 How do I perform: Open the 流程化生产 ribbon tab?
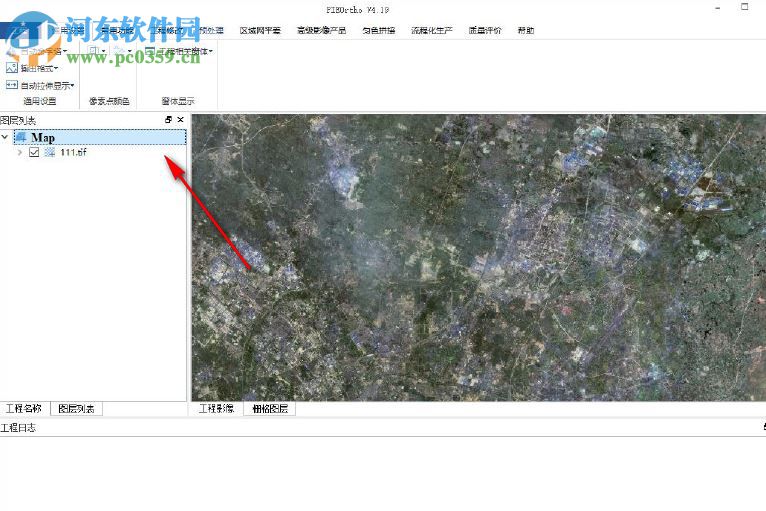click(x=432, y=30)
